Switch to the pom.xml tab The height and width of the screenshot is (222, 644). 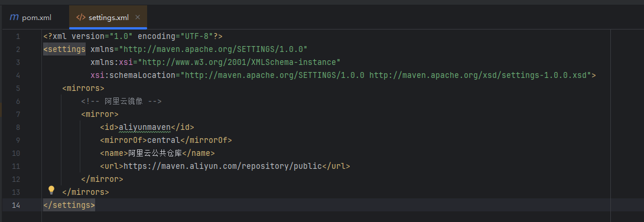click(x=30, y=18)
